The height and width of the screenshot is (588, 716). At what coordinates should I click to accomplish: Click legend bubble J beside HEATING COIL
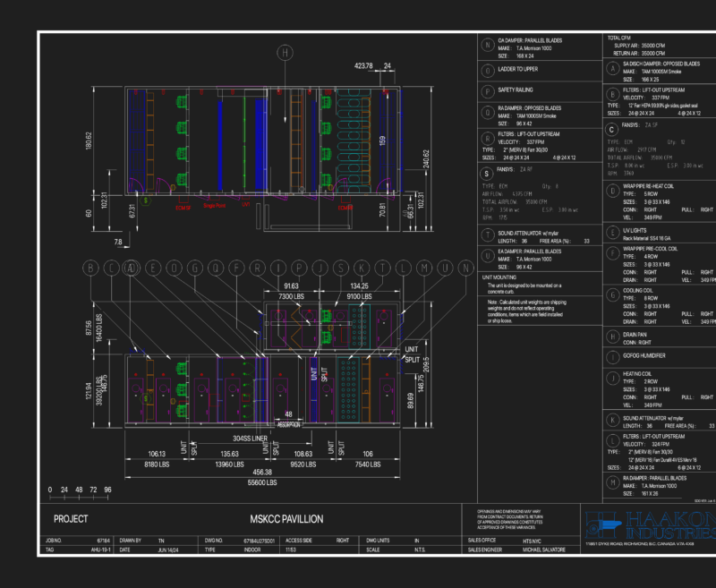point(613,378)
